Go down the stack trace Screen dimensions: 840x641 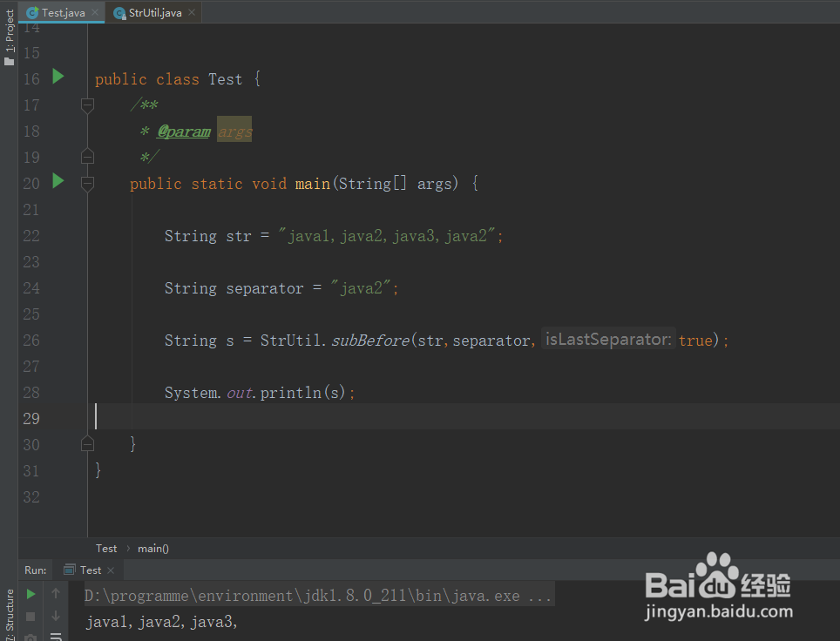(56, 617)
